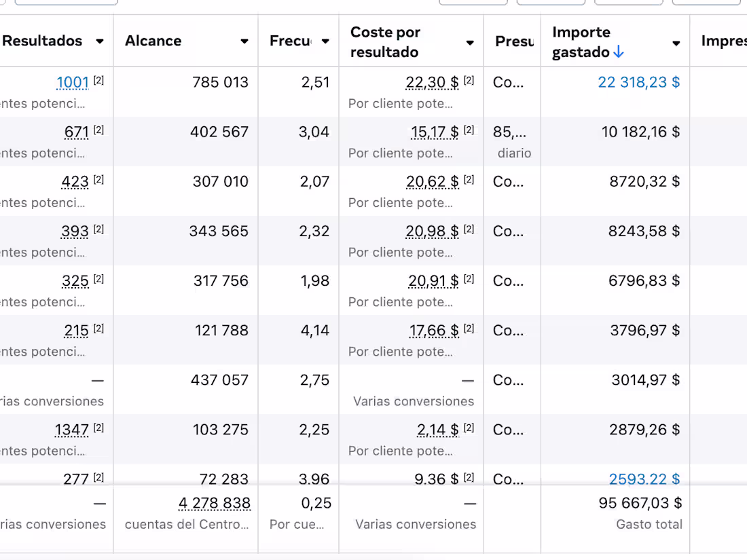Open Resultados column dropdown arrow
Screen dimensions: 747x560
coord(100,41)
